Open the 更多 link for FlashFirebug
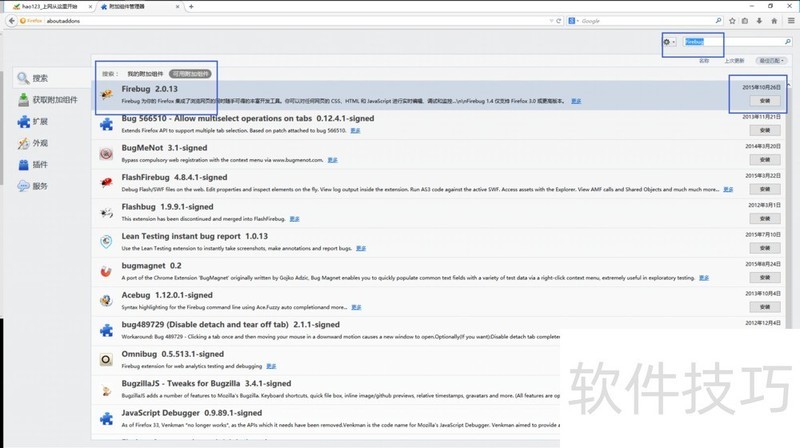 tap(728, 189)
